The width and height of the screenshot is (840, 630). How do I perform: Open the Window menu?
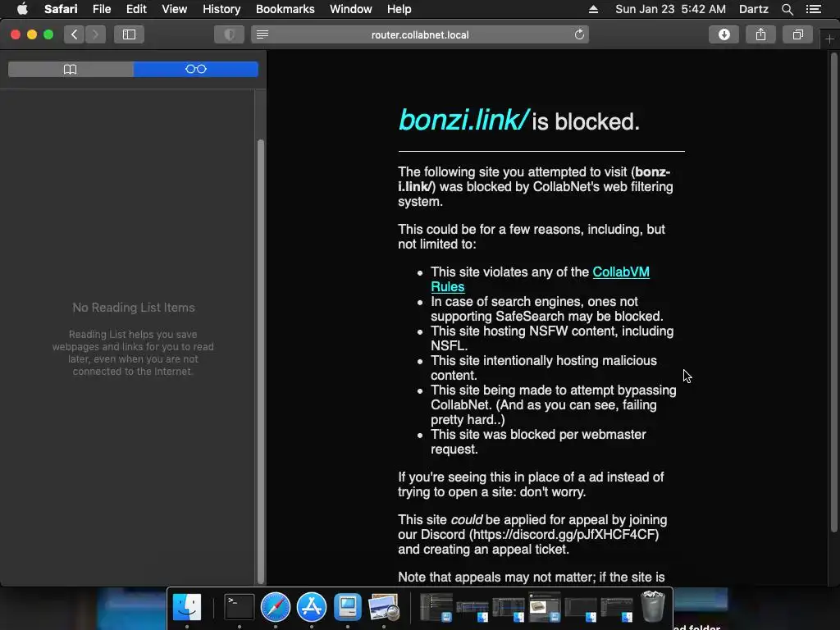tap(351, 9)
